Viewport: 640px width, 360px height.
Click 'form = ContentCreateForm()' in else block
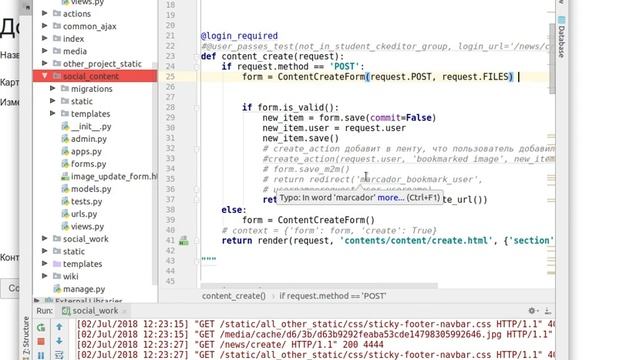pyautogui.click(x=308, y=220)
